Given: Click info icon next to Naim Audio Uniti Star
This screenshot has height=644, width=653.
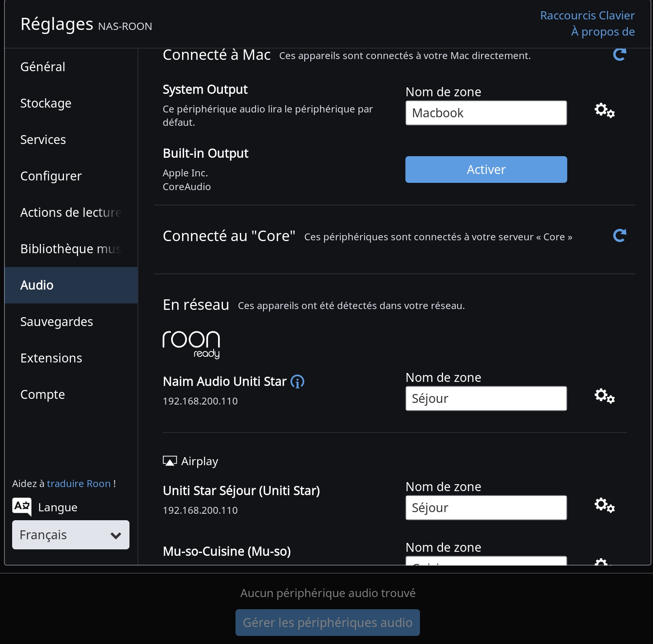Looking at the screenshot, I should 297,381.
